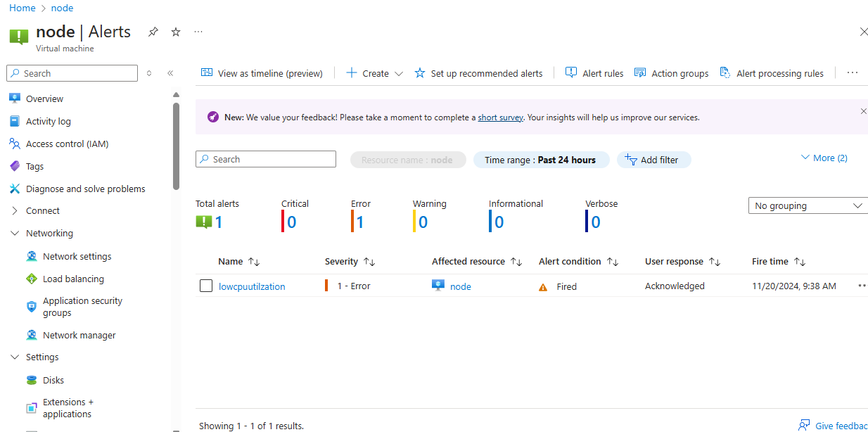Open Network manager in sidebar
The width and height of the screenshot is (868, 432).
click(79, 335)
